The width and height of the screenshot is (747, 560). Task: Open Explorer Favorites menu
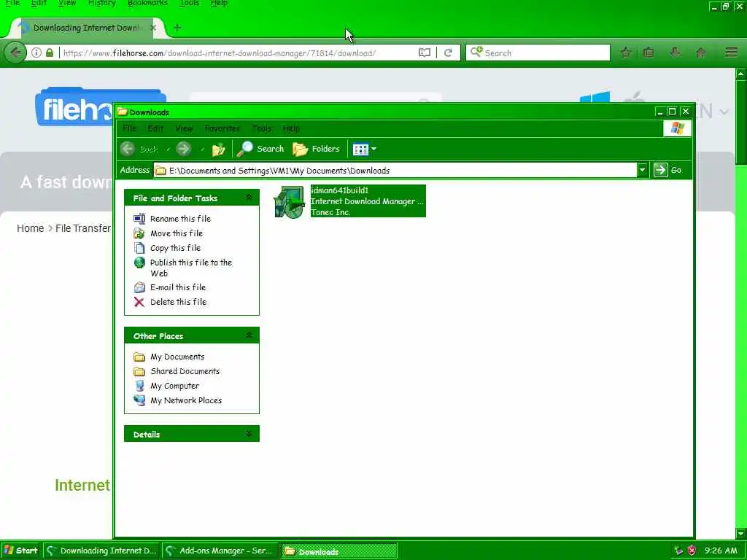(x=222, y=128)
